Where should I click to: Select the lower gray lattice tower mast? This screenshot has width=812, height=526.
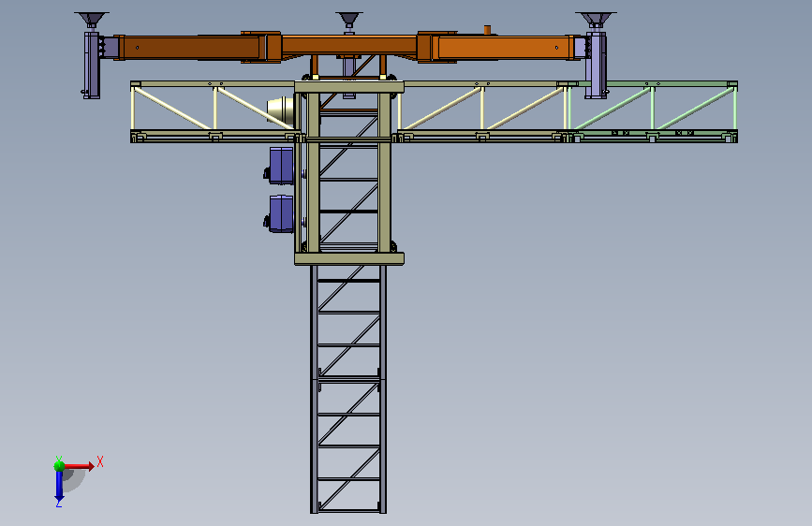348,389
